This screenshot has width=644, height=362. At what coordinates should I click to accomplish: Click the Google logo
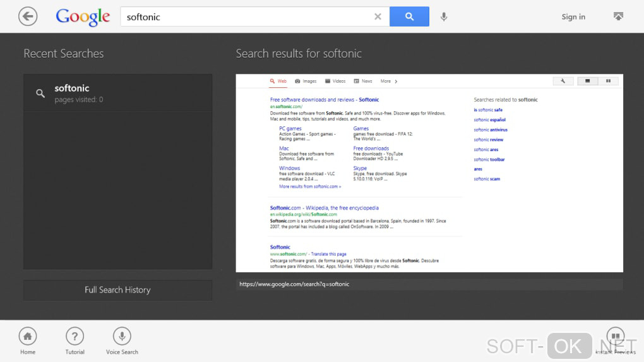83,17
